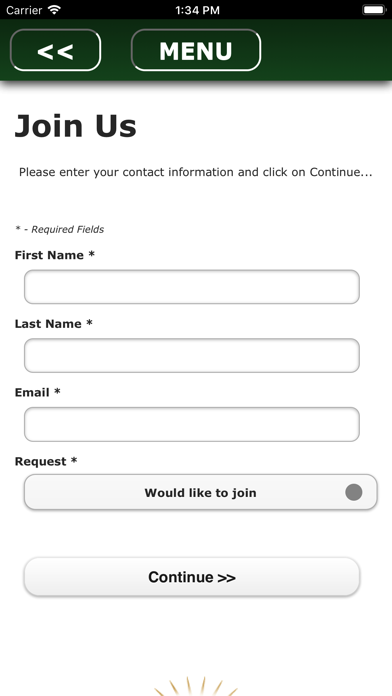Focus the Last Name text field
This screenshot has height=696, width=392.
point(192,356)
